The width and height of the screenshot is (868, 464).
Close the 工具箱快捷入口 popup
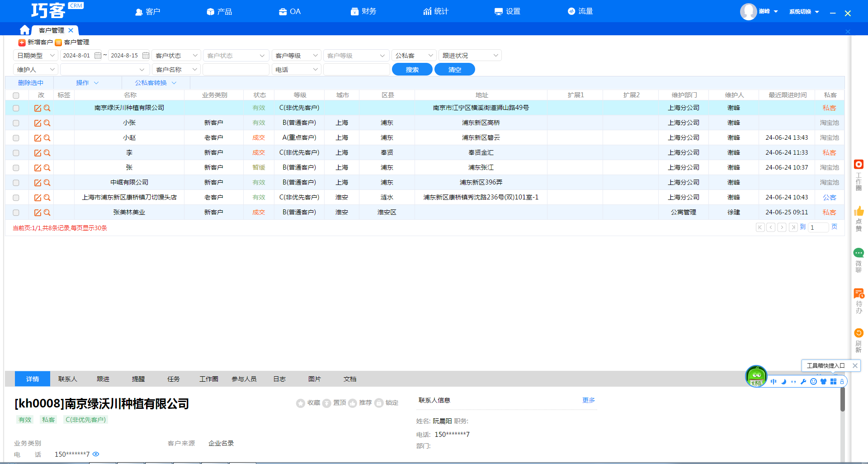(855, 365)
